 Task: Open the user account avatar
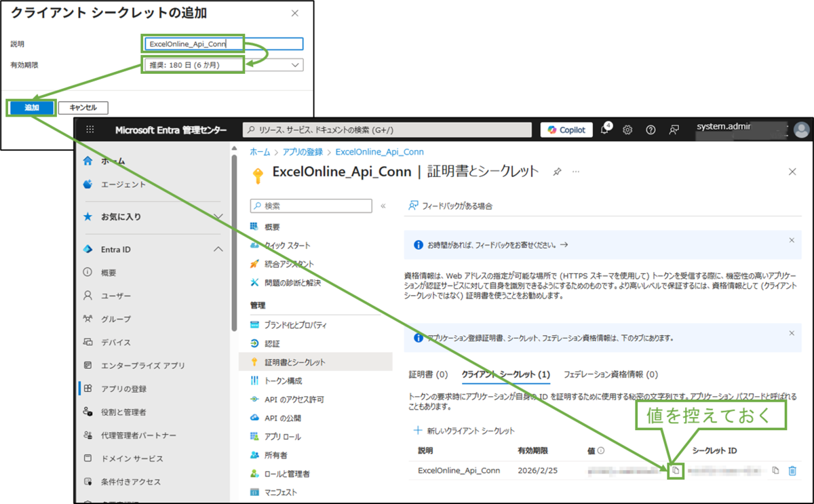pyautogui.click(x=801, y=130)
